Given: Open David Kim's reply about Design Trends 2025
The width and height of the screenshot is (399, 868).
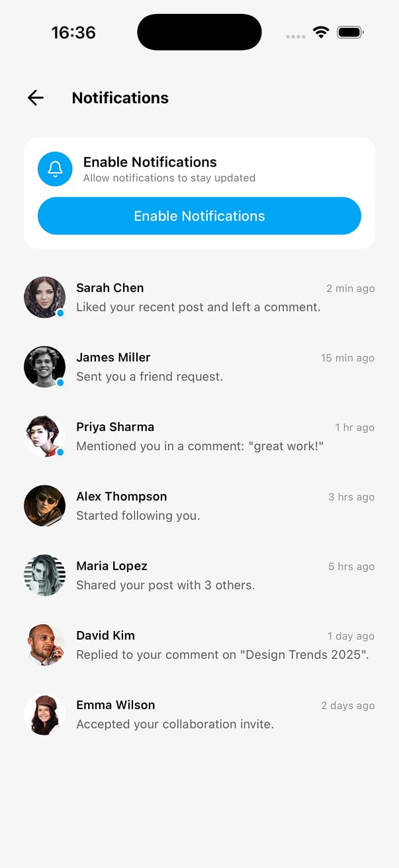Looking at the screenshot, I should 222,655.
